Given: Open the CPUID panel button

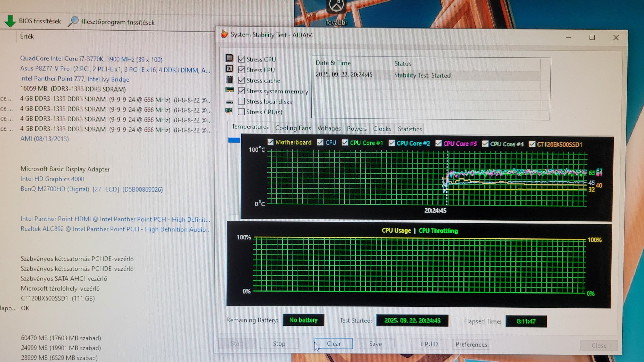Looking at the screenshot, I should click(x=429, y=344).
